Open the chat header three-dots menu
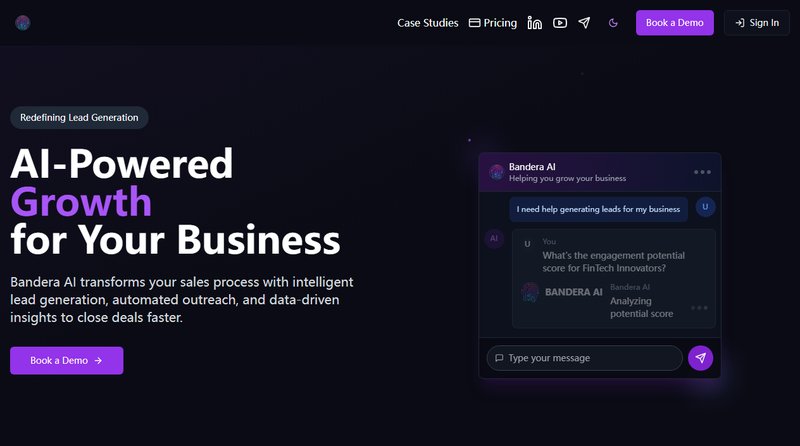The height and width of the screenshot is (446, 800). [x=702, y=172]
